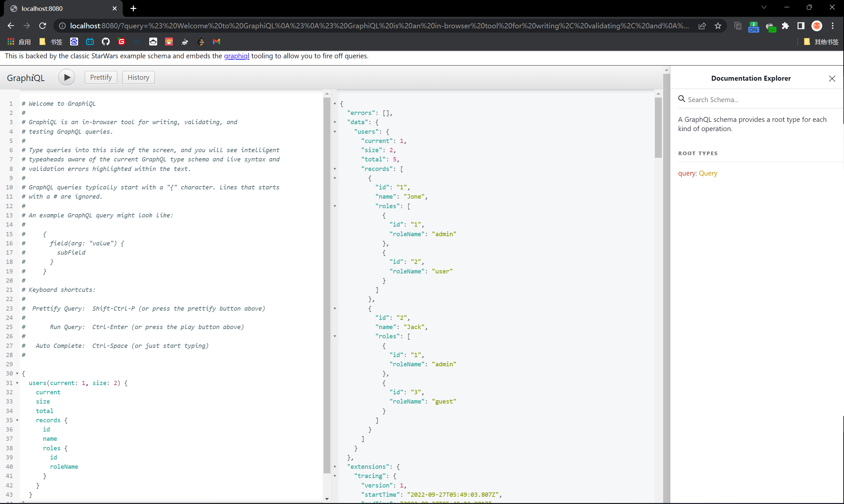Click the GitHub bookmark icon

pos(106,42)
